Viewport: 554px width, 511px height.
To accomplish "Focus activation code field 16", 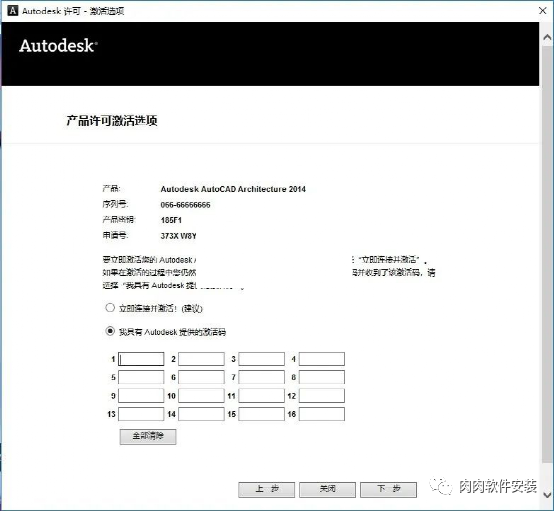I will click(x=322, y=414).
